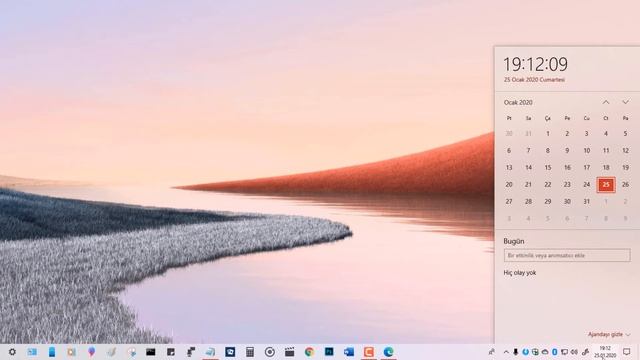Screen dimensions: 640x360
Task: Open network status tray icon
Action: [x=564, y=352]
